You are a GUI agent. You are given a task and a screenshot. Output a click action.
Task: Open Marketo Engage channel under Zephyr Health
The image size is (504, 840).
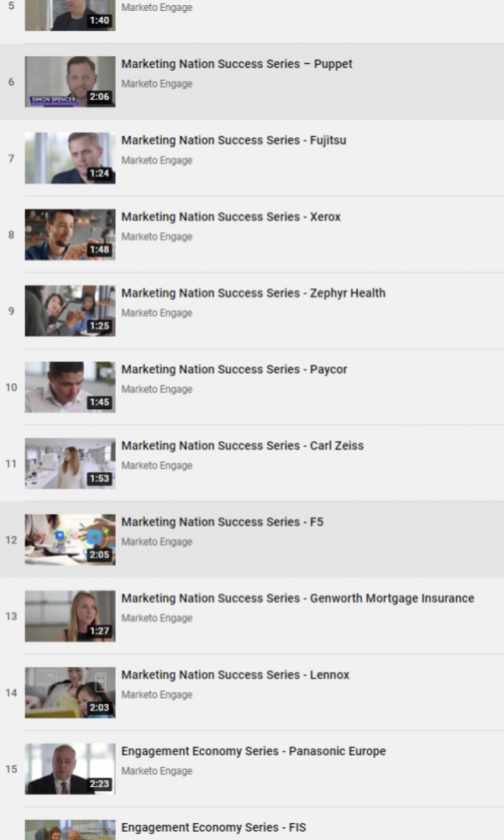157,312
